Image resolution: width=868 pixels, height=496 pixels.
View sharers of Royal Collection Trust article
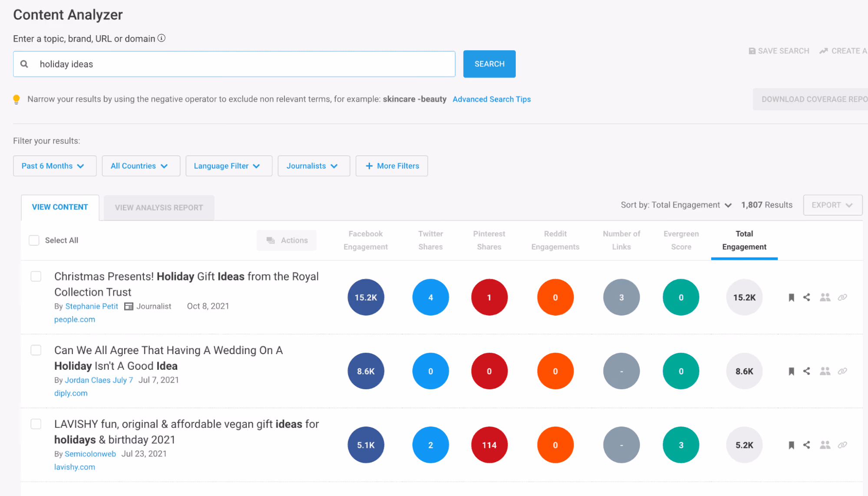coord(825,297)
